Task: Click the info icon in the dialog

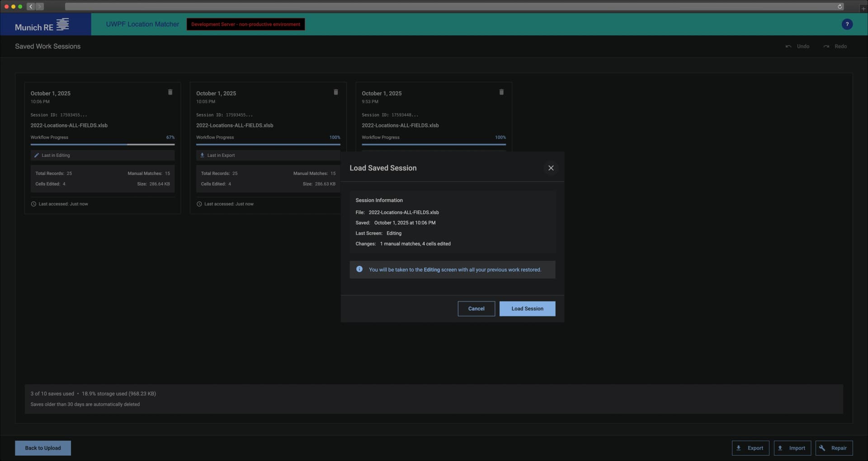Action: (x=359, y=269)
